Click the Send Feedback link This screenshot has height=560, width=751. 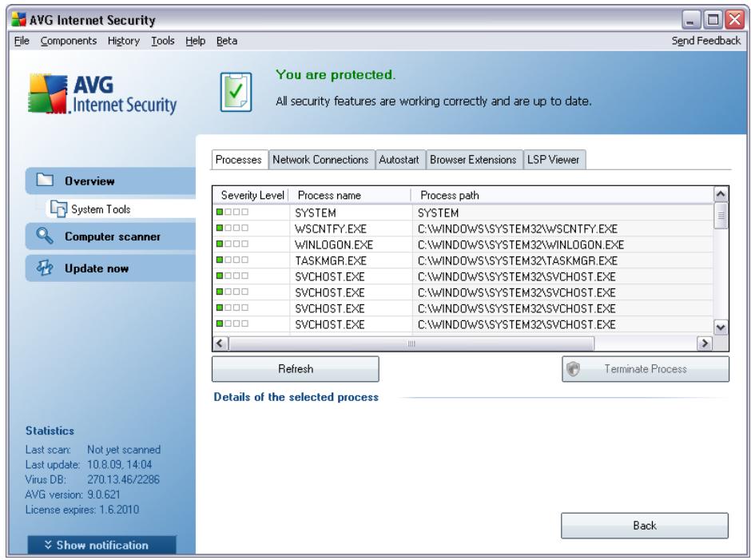[x=706, y=41]
